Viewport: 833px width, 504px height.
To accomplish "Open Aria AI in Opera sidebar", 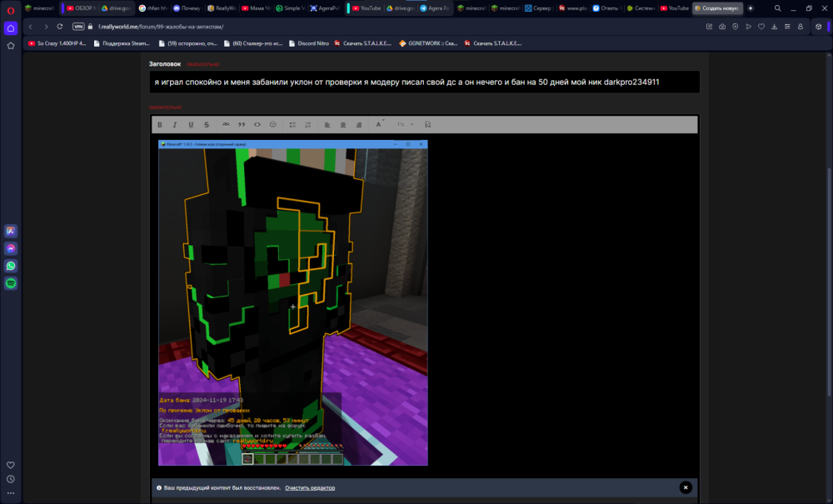I will click(x=11, y=231).
